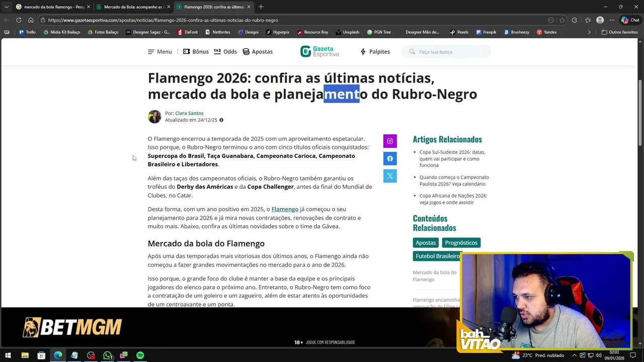Screen dimensions: 644x362
Task: Open PGN Tree bookmark
Action: click(379, 32)
